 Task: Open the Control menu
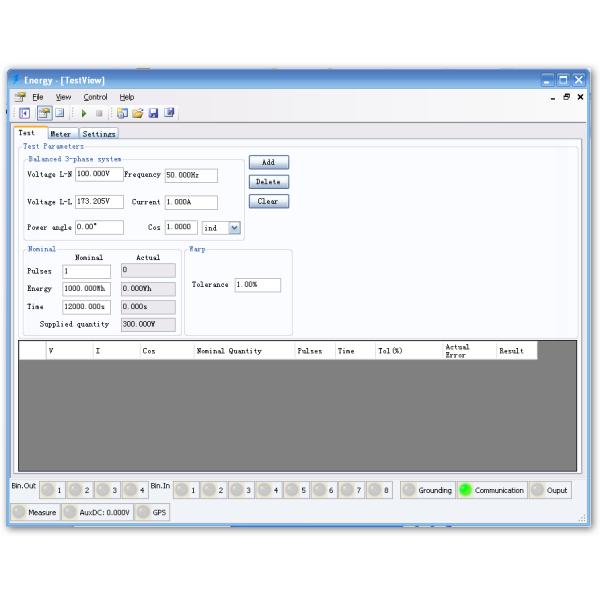pyautogui.click(x=95, y=96)
